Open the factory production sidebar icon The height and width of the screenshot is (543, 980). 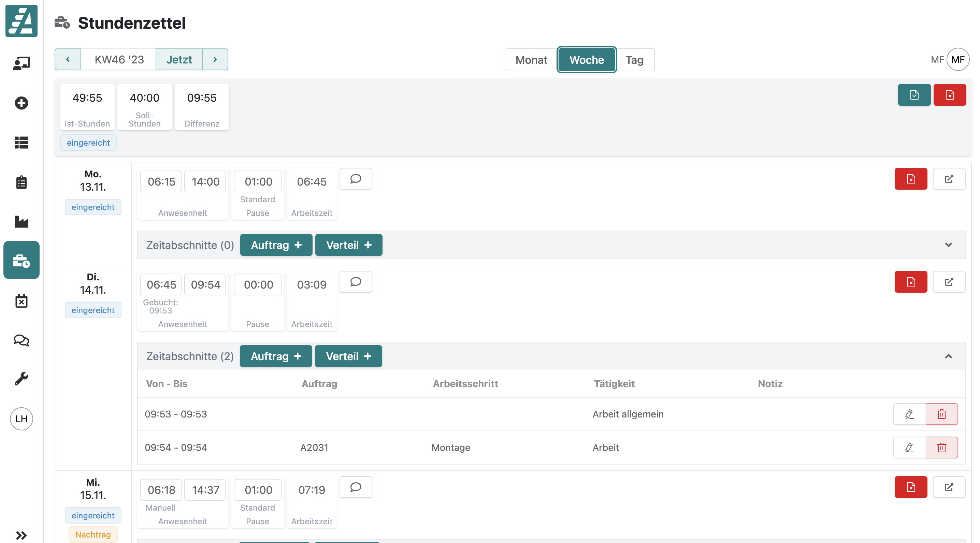click(x=21, y=221)
